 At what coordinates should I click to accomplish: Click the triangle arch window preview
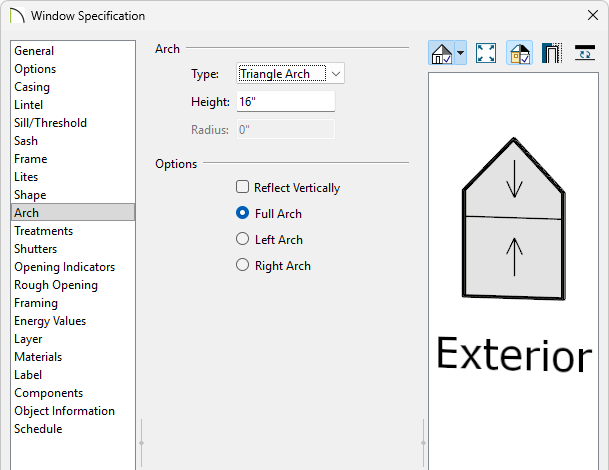pos(513,219)
